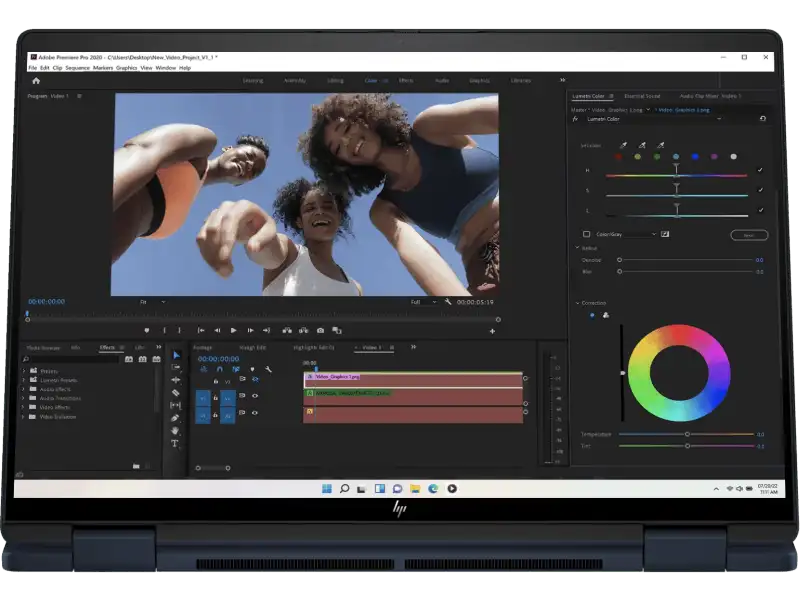800x602 pixels.
Task: Open the Fit zoom level dropdown
Action: [152, 301]
